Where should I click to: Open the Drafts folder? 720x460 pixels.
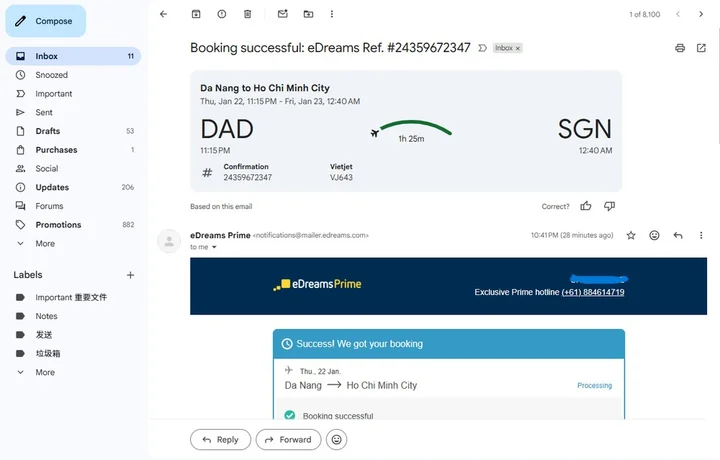coord(48,131)
